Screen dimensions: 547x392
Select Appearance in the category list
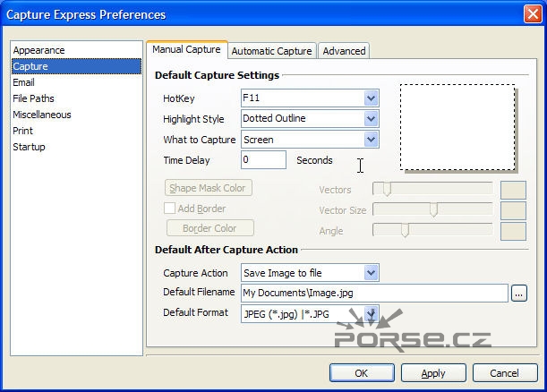(38, 50)
